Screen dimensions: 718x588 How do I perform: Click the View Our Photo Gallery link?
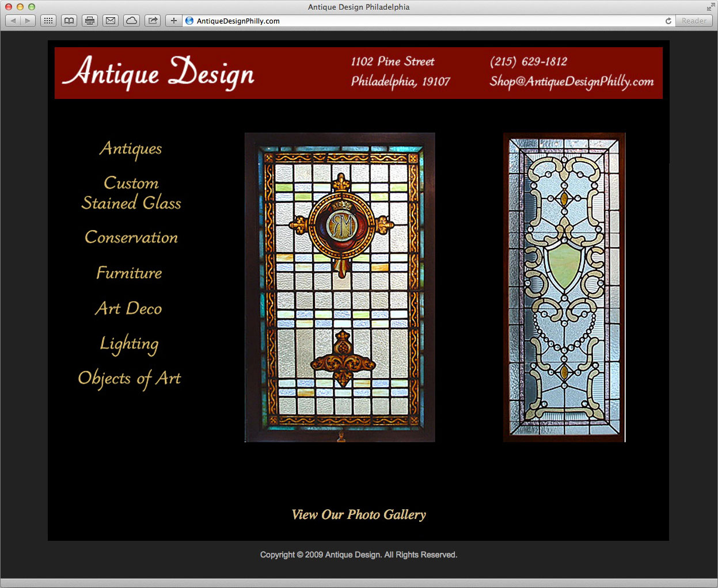[x=359, y=514]
